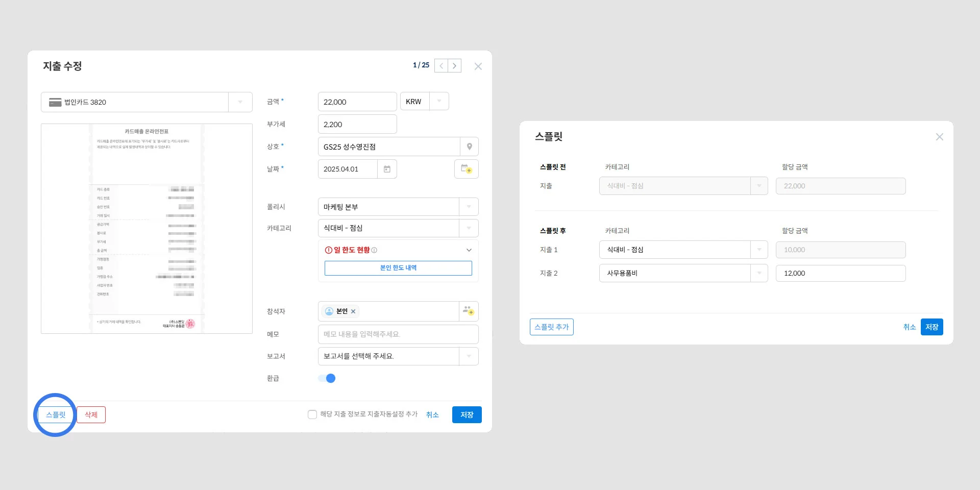Viewport: 980px width, 490px height.
Task: Open the KRW currency dropdown
Action: (438, 101)
